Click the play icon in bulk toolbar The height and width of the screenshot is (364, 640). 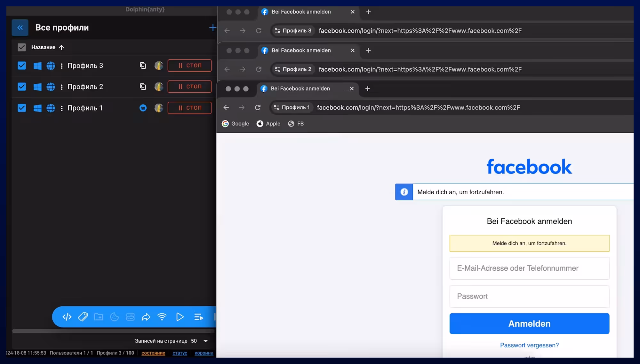(x=180, y=317)
